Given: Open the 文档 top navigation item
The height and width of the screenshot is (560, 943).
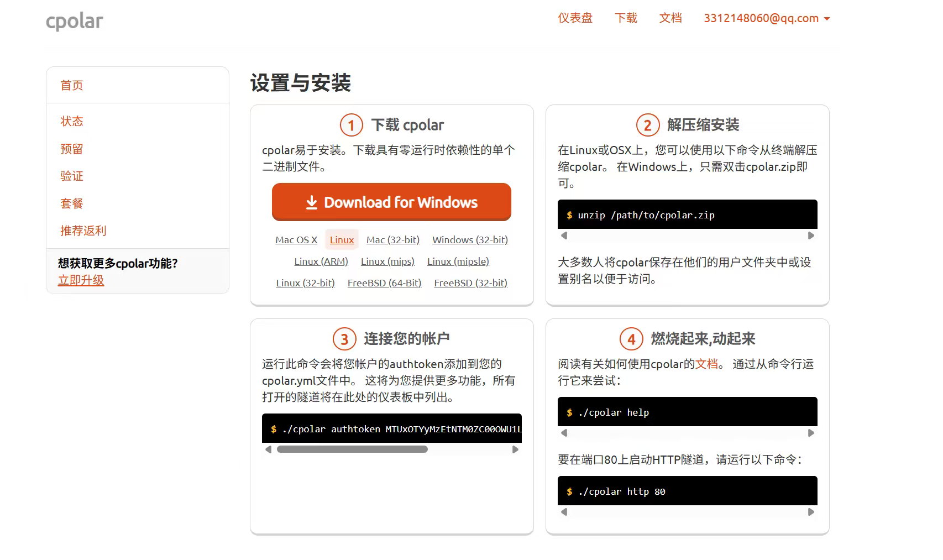Looking at the screenshot, I should click(x=670, y=18).
